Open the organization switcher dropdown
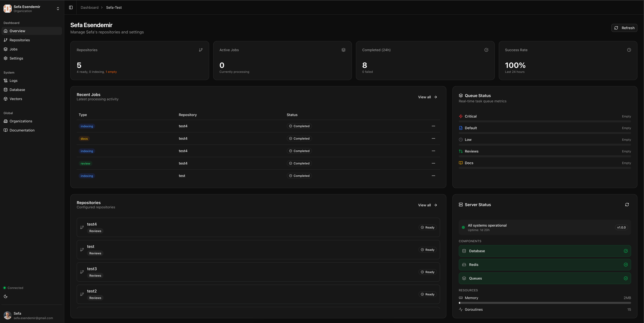 [x=58, y=9]
